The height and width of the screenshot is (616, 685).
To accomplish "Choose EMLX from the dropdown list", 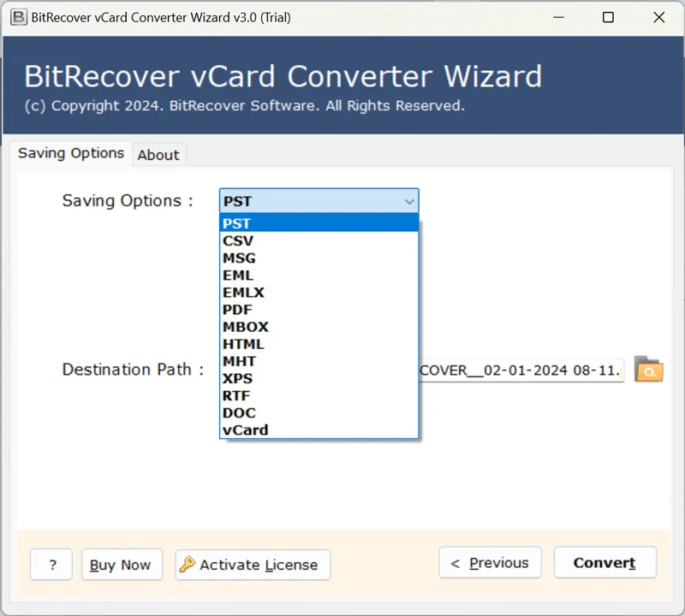I will pos(319,293).
